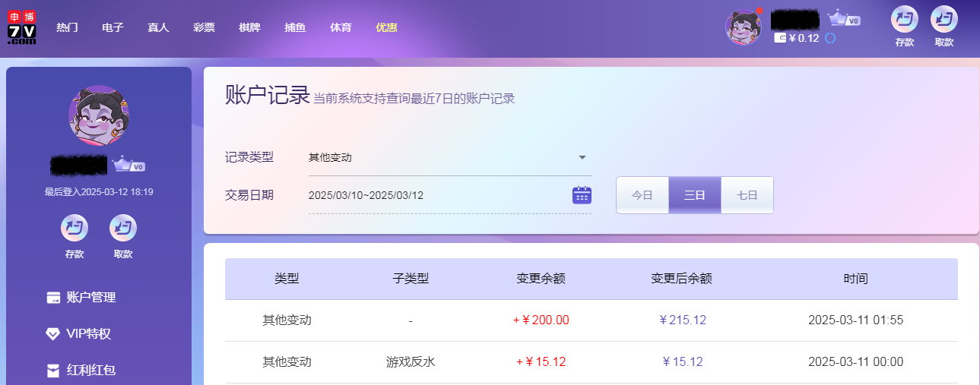Click the 2025-03-11 00:00 time cell
Viewport: 980px width, 385px height.
coord(855,362)
